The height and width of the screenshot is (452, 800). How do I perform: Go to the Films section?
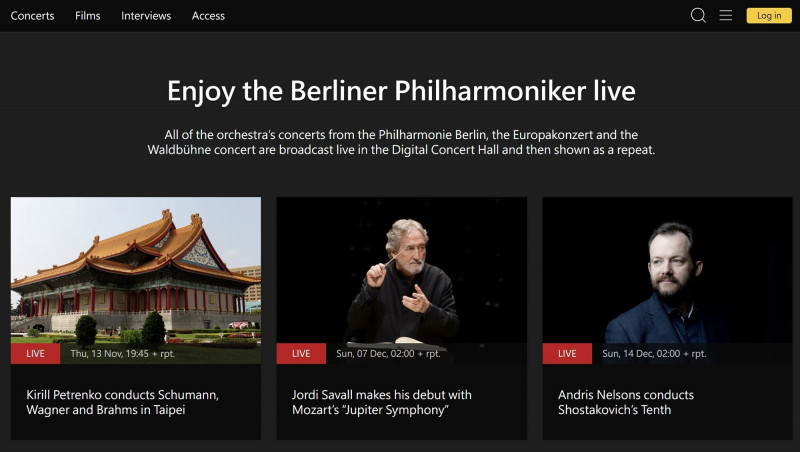(x=88, y=16)
